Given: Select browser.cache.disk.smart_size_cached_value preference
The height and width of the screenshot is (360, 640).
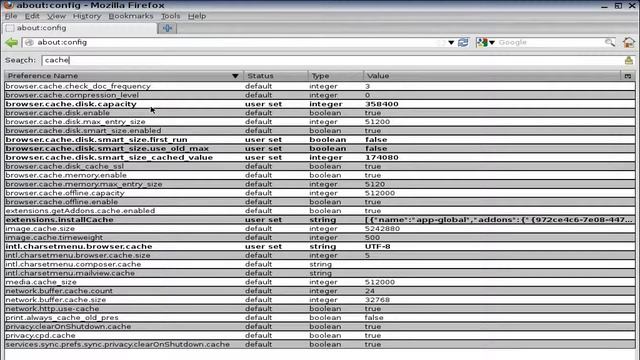Looking at the screenshot, I should pos(320,158).
